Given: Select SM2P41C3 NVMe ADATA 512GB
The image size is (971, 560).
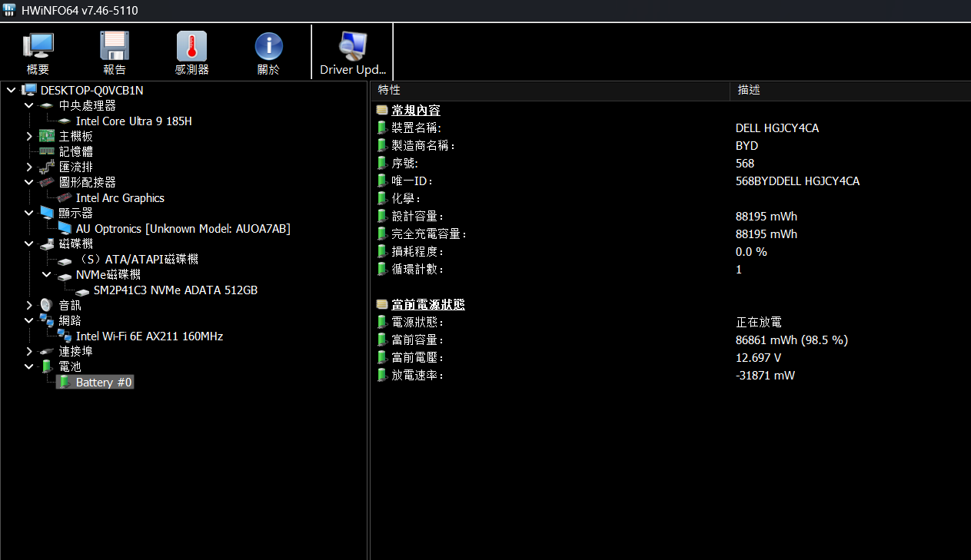Looking at the screenshot, I should click(x=175, y=290).
